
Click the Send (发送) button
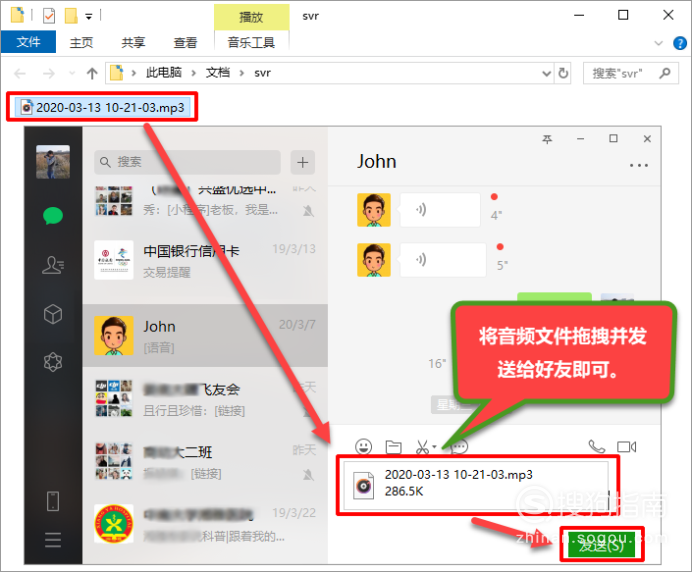tap(602, 544)
